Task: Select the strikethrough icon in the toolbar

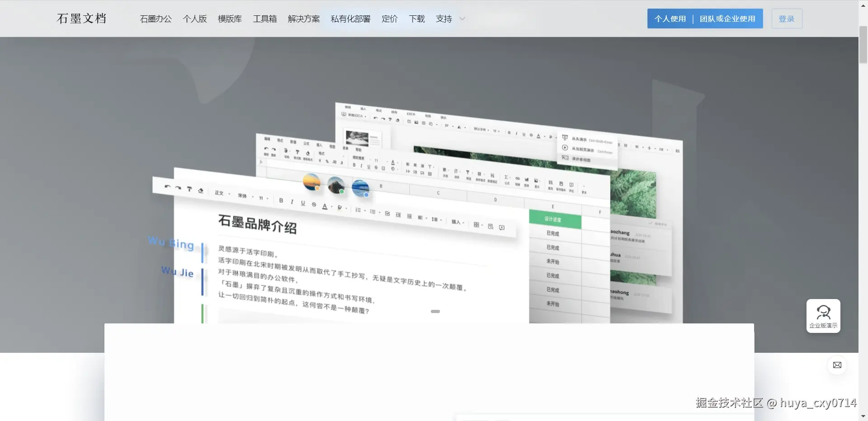Action: 315,205
